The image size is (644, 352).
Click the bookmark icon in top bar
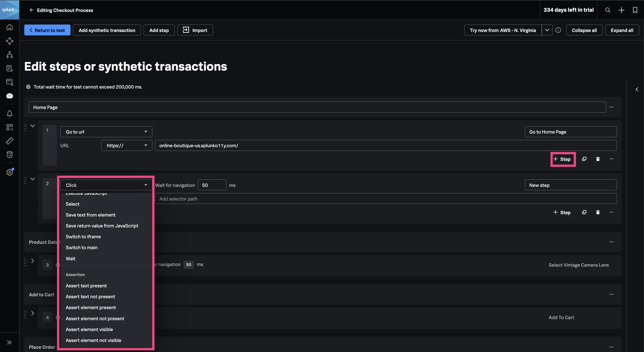[x=635, y=10]
